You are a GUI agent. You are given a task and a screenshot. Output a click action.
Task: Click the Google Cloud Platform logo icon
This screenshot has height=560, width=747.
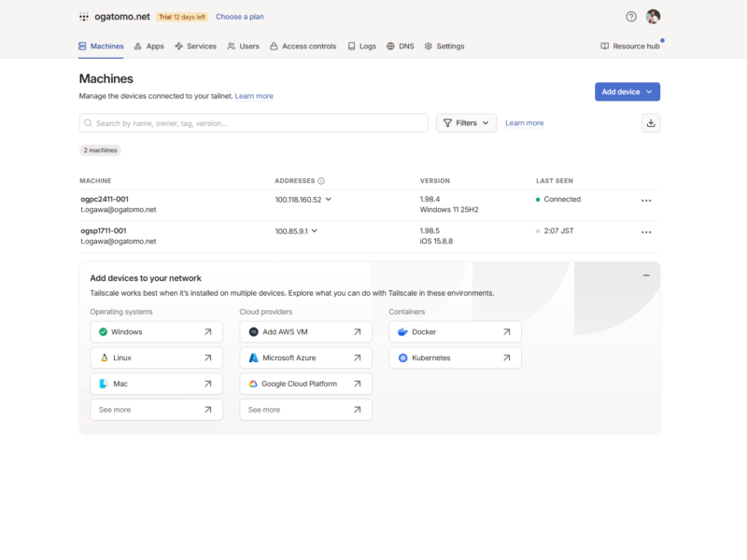(x=253, y=384)
